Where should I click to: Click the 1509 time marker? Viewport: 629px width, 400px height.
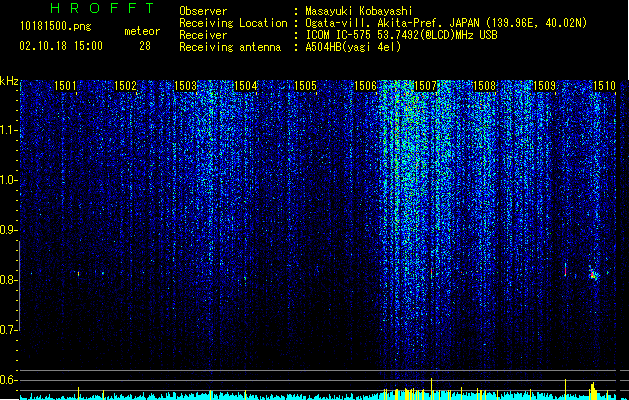(544, 86)
